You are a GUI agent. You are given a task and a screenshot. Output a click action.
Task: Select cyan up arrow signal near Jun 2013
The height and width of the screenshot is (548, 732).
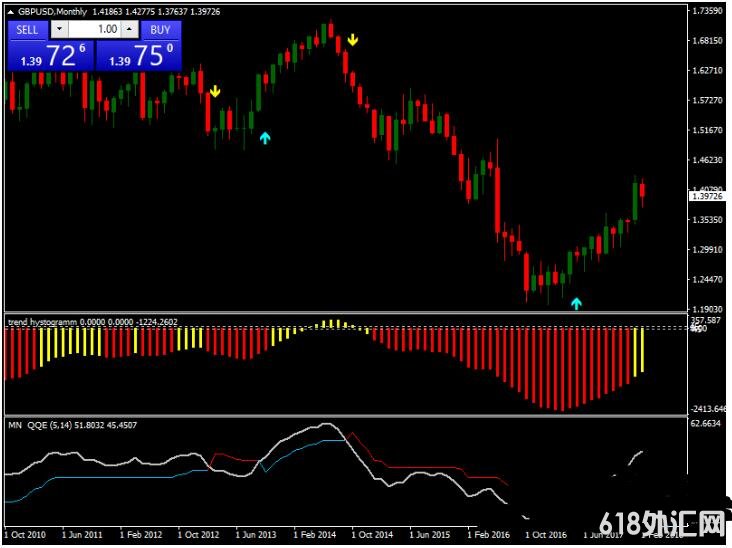[x=265, y=138]
